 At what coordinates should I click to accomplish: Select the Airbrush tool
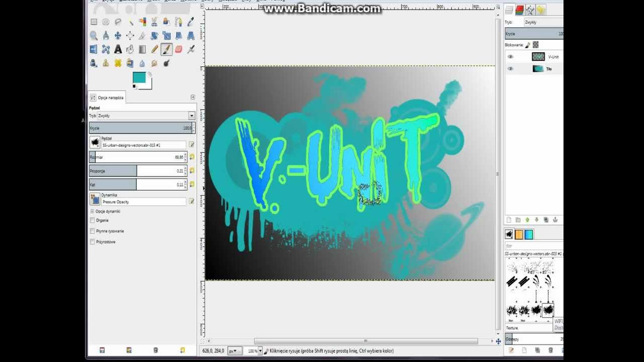click(x=191, y=49)
